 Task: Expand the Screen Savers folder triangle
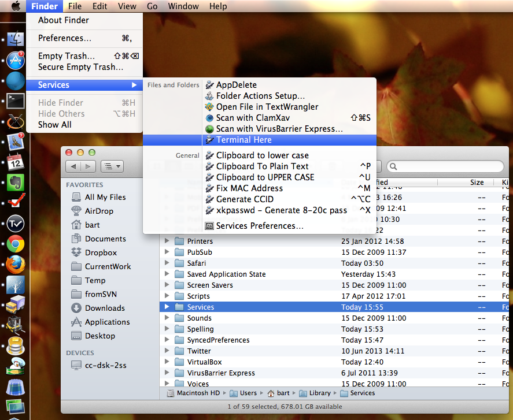coord(167,285)
